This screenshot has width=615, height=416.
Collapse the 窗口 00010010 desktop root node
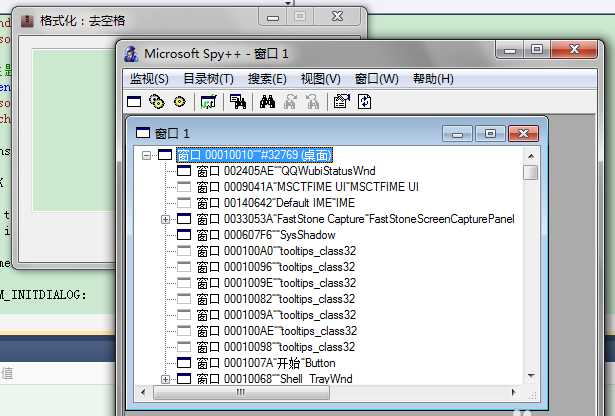[146, 156]
